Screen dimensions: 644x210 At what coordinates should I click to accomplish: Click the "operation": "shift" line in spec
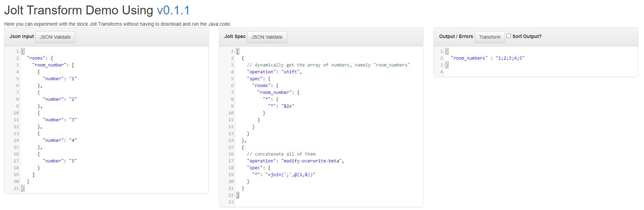click(x=274, y=72)
